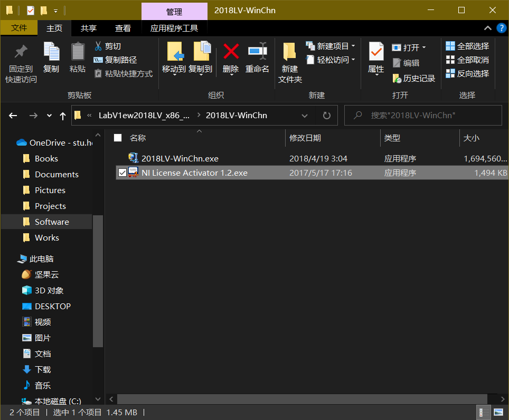Switch to Share (共享) tab
Viewport: 509px width, 420px height.
coord(88,28)
